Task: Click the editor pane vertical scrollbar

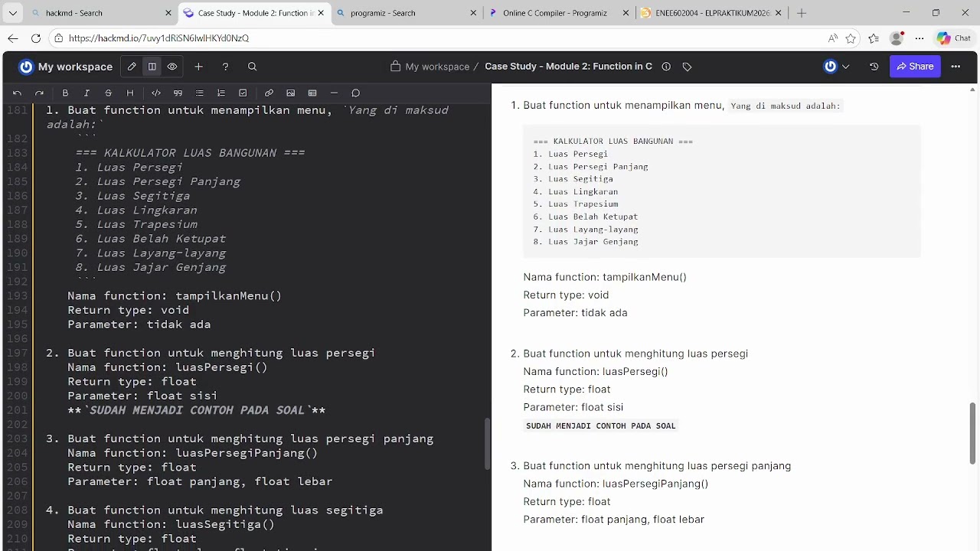Action: tap(486, 444)
